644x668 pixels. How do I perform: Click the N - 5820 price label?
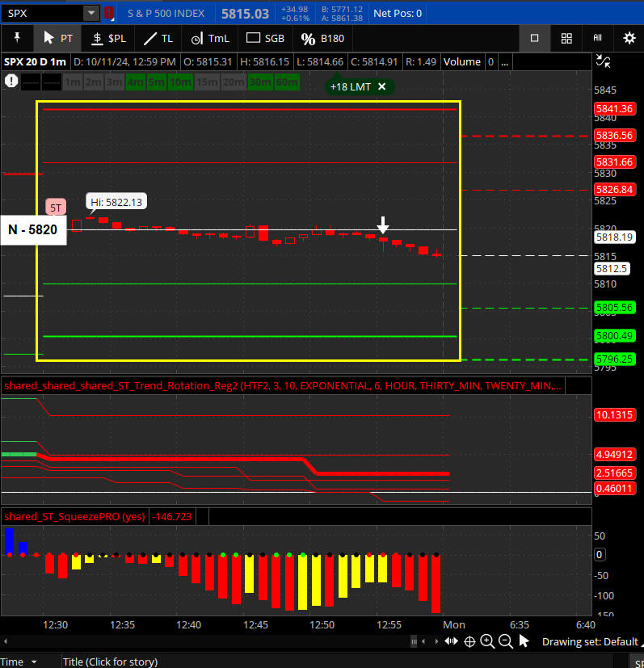pos(33,229)
